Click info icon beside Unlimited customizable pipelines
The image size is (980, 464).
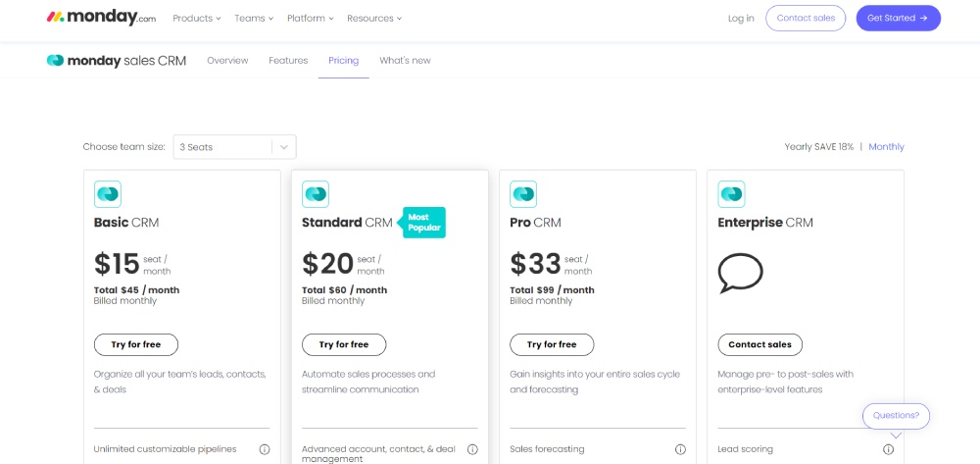coord(265,449)
